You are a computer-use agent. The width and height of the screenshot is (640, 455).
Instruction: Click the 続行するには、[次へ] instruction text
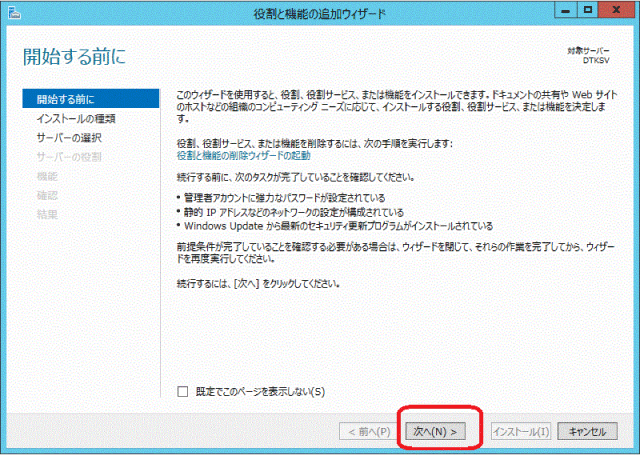[x=258, y=284]
